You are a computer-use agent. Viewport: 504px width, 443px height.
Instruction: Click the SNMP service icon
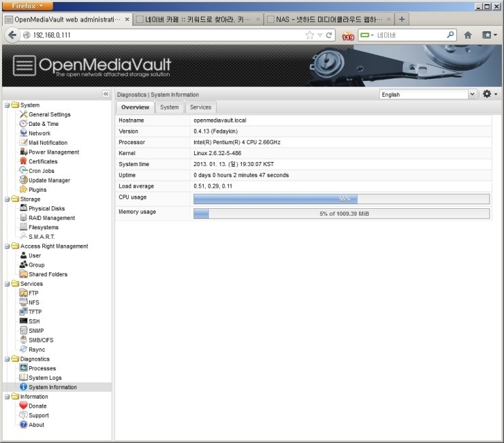pos(23,330)
